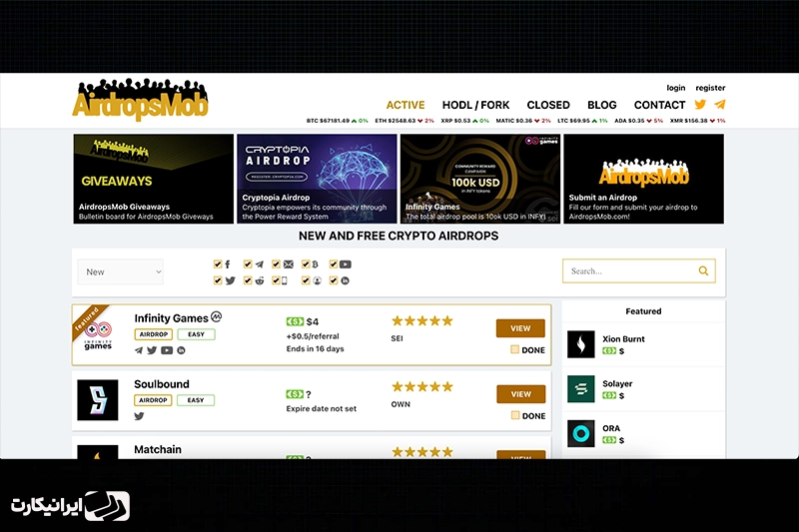Image resolution: width=799 pixels, height=532 pixels.
Task: Uncheck the Phone filter checkbox
Action: (276, 280)
